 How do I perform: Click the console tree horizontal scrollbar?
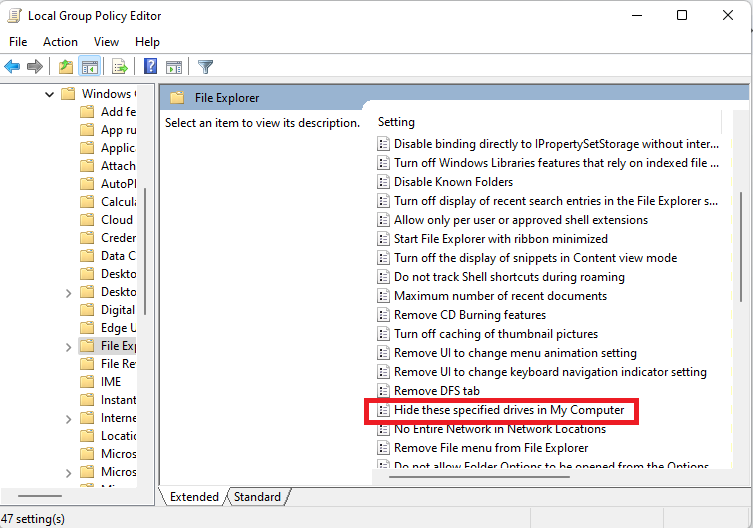[40, 496]
